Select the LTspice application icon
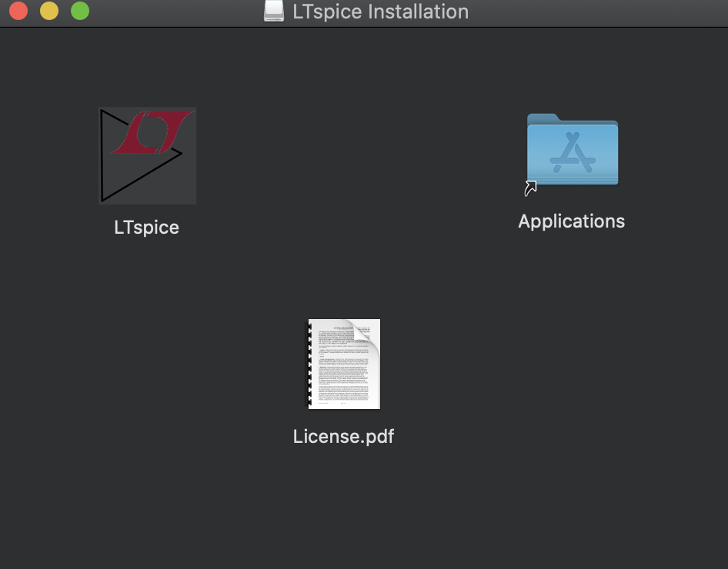This screenshot has width=728, height=569. pos(148,156)
